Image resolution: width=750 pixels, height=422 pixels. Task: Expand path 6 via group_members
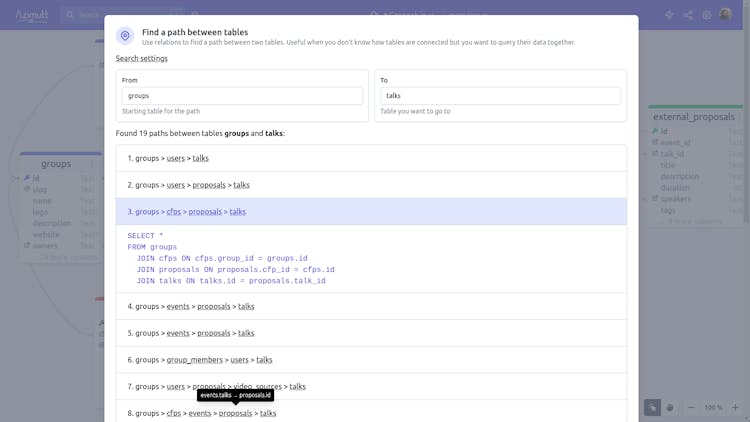point(371,360)
